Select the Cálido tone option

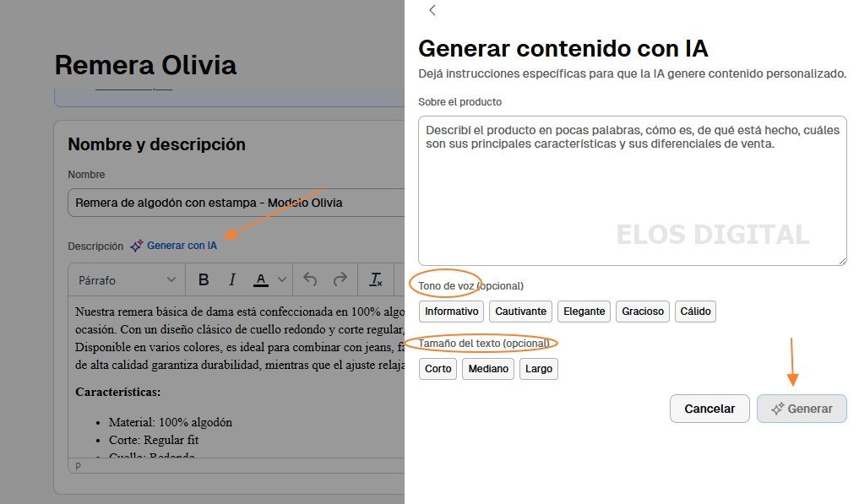pyautogui.click(x=695, y=312)
